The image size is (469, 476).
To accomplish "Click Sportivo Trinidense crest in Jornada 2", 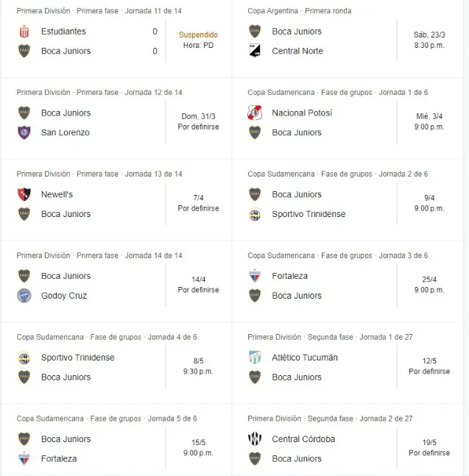I will [255, 214].
